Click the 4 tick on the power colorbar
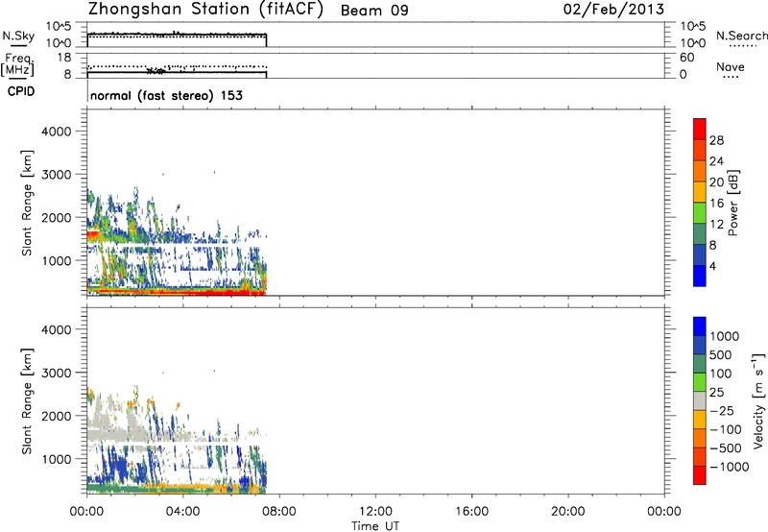The image size is (768, 532). point(712,266)
